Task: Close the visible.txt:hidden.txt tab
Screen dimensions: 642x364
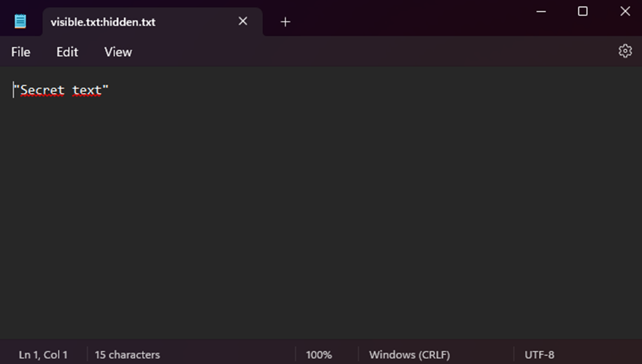Action: pyautogui.click(x=243, y=21)
